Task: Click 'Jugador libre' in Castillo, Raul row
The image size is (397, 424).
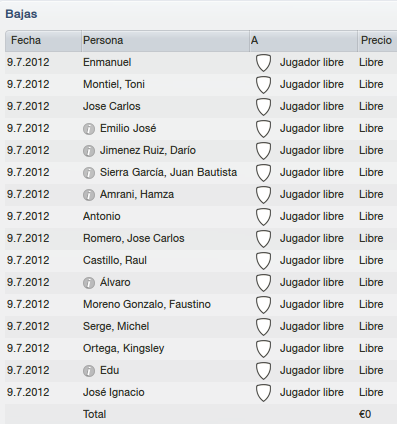Action: coord(312,260)
